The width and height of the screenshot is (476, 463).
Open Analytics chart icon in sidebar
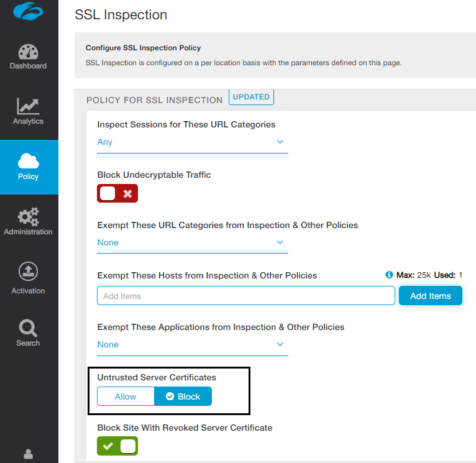(28, 106)
